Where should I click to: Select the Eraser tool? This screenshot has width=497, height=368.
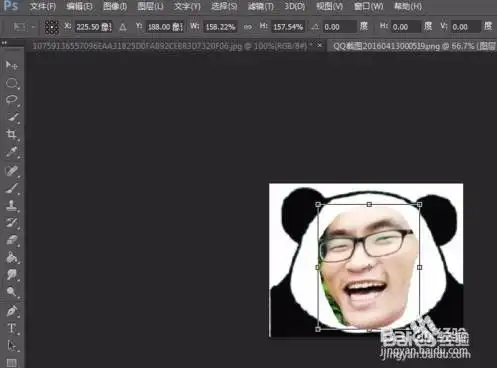pyautogui.click(x=12, y=240)
